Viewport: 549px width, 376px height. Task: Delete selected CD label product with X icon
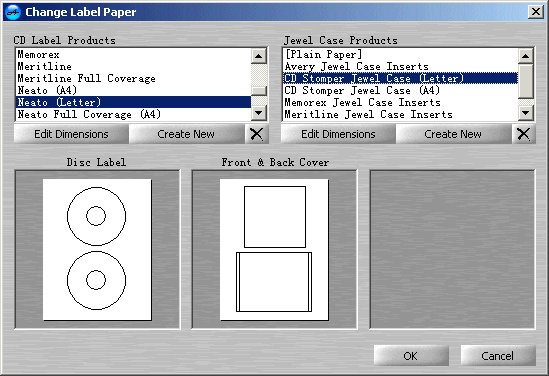tap(257, 134)
